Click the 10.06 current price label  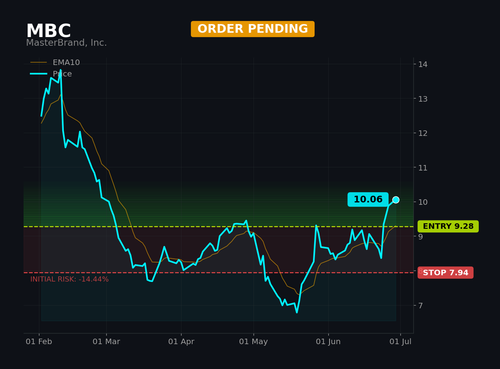pos(368,199)
